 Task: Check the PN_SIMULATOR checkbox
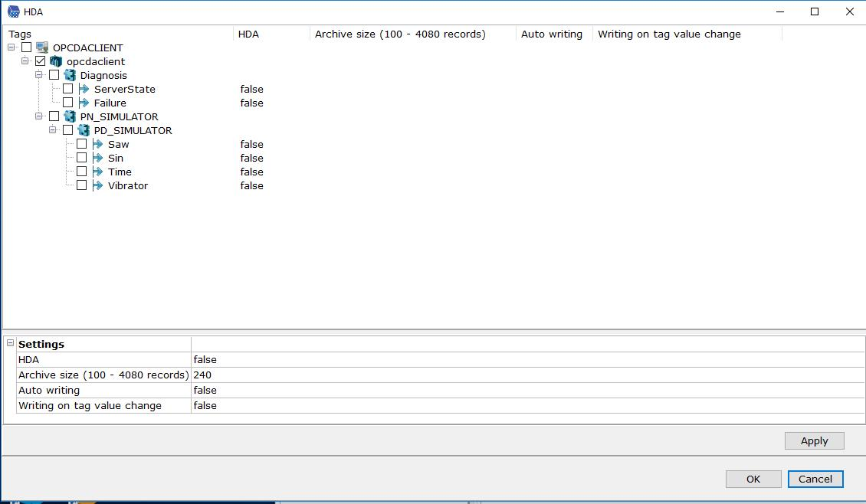pos(54,116)
